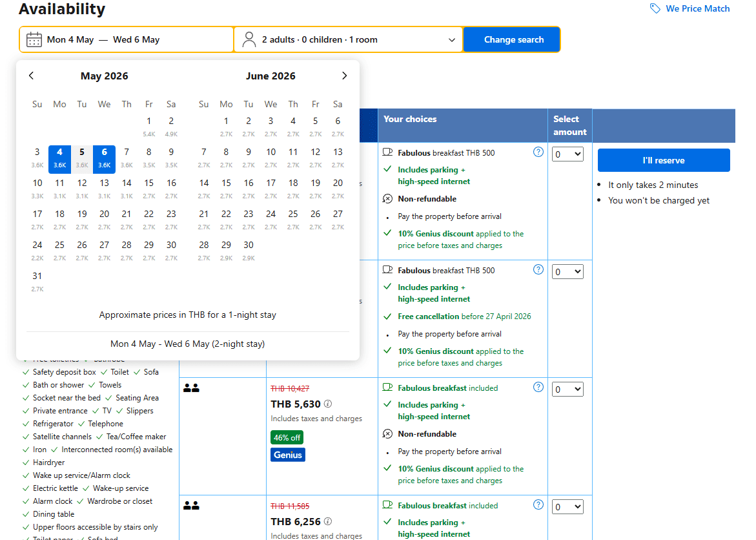
Task: Navigate to the next month in the calendar
Action: tap(344, 76)
